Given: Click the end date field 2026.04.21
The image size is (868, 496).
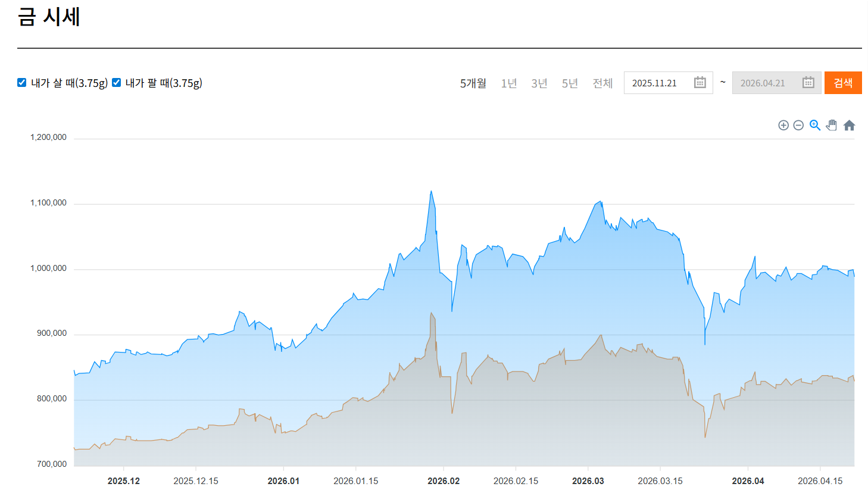Looking at the screenshot, I should (777, 83).
